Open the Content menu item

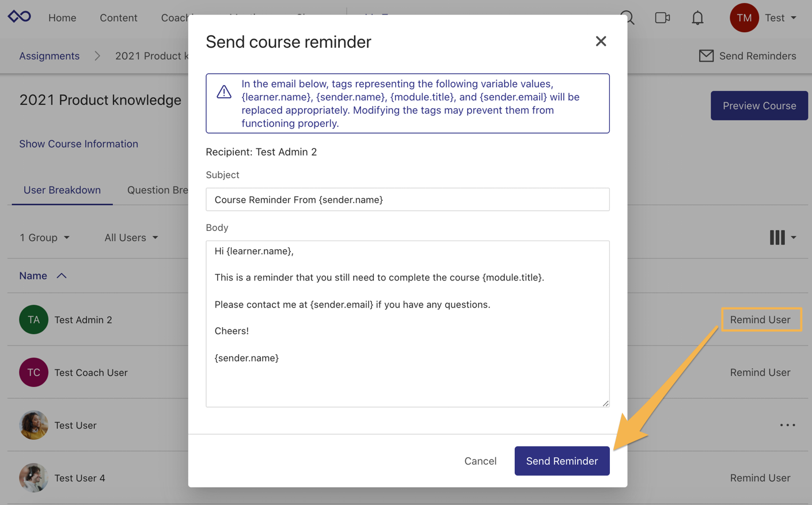(118, 17)
